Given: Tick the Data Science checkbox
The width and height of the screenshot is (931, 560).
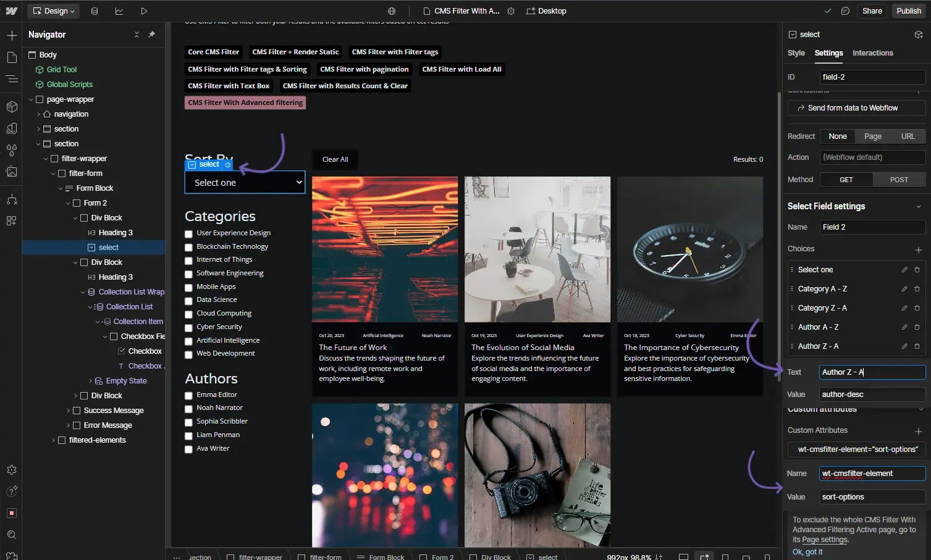Looking at the screenshot, I should point(188,301).
